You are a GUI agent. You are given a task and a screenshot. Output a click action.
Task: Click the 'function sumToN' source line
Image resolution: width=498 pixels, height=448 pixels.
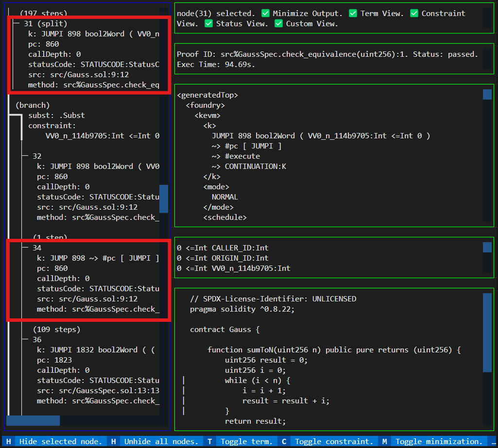(334, 349)
